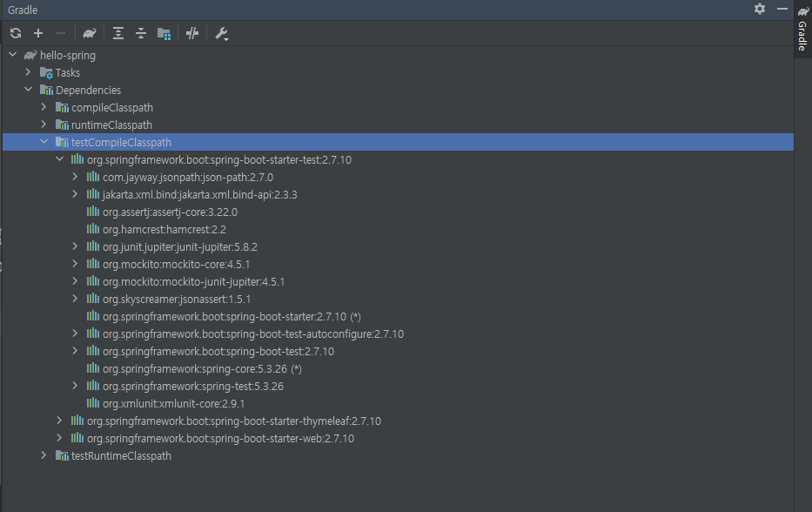Expand compileClasspath node
This screenshot has height=512, width=812.
(44, 107)
